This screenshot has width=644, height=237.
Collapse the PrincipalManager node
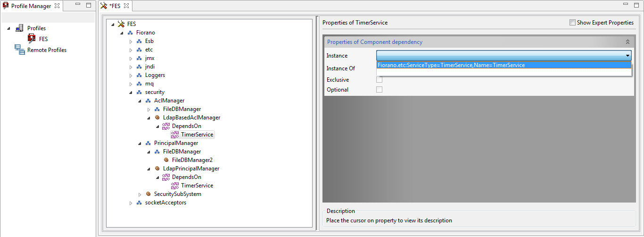pyautogui.click(x=140, y=144)
